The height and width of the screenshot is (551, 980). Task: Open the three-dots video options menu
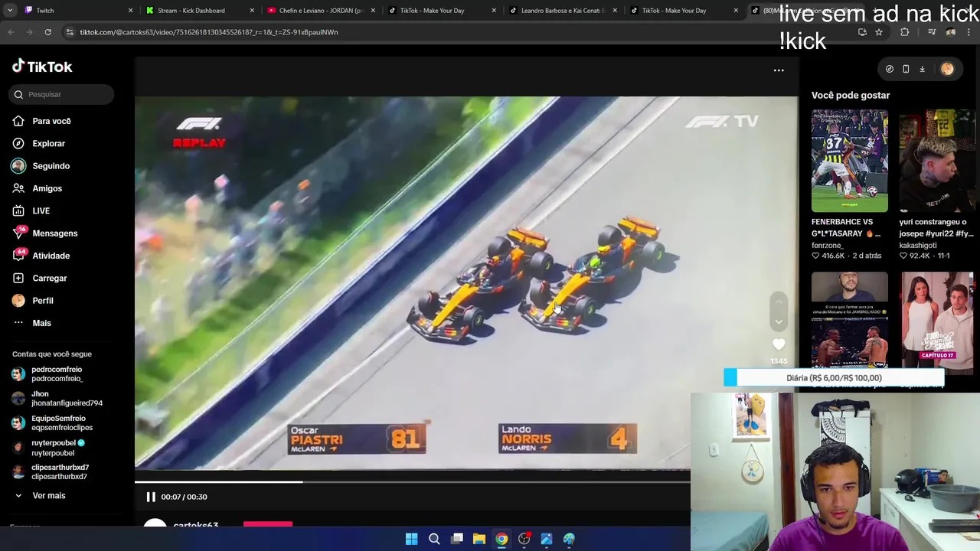pos(779,70)
